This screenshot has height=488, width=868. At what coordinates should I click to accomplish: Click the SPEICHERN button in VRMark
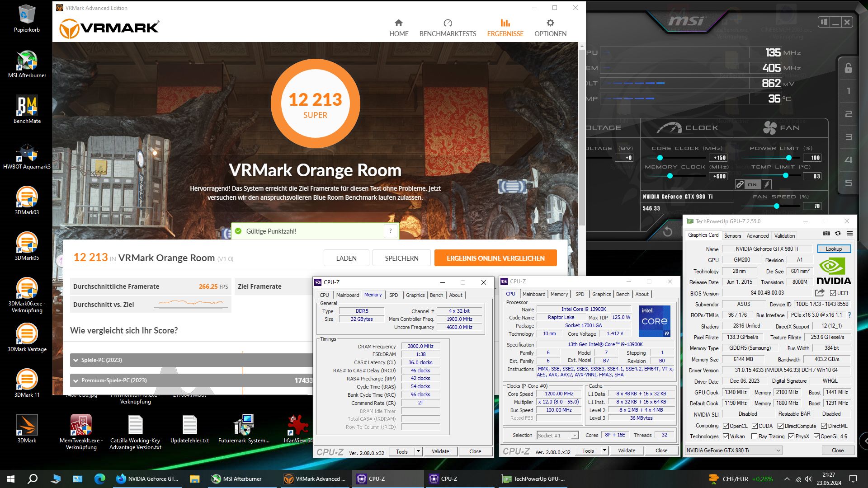(x=401, y=258)
